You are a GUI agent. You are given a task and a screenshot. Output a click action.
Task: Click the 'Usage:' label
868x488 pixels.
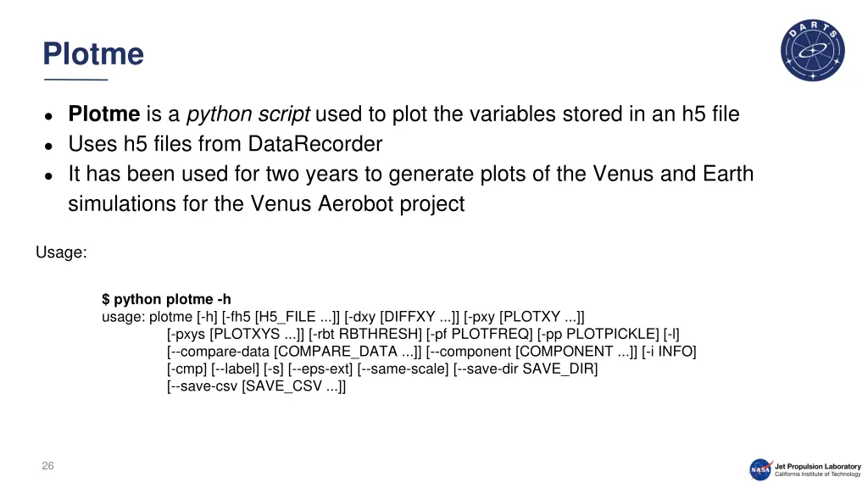coord(61,252)
